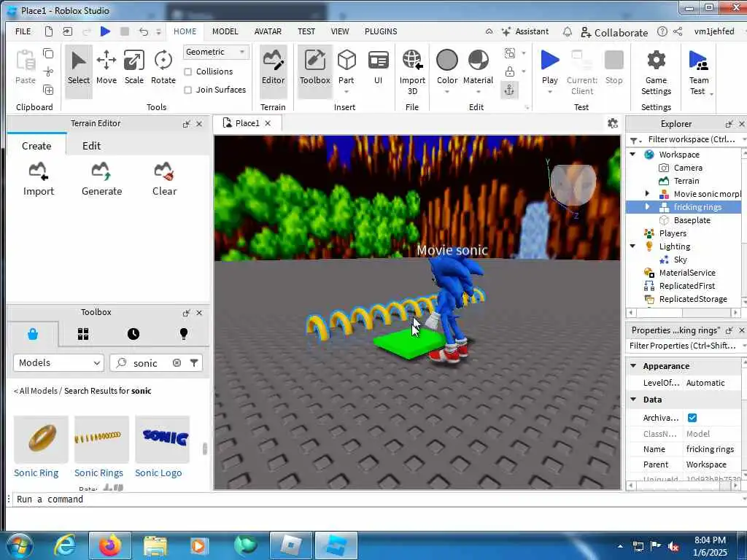
Task: Open the Play dropdown arrow
Action: click(550, 91)
